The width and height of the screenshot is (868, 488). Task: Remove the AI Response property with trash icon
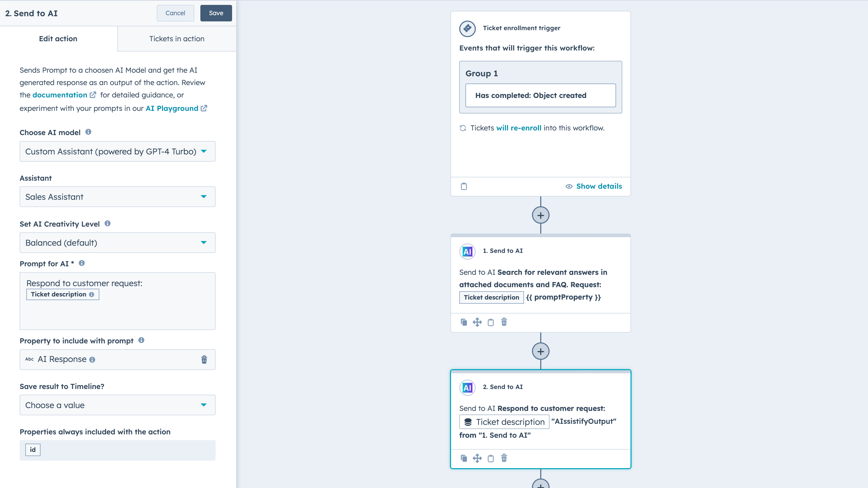click(204, 360)
